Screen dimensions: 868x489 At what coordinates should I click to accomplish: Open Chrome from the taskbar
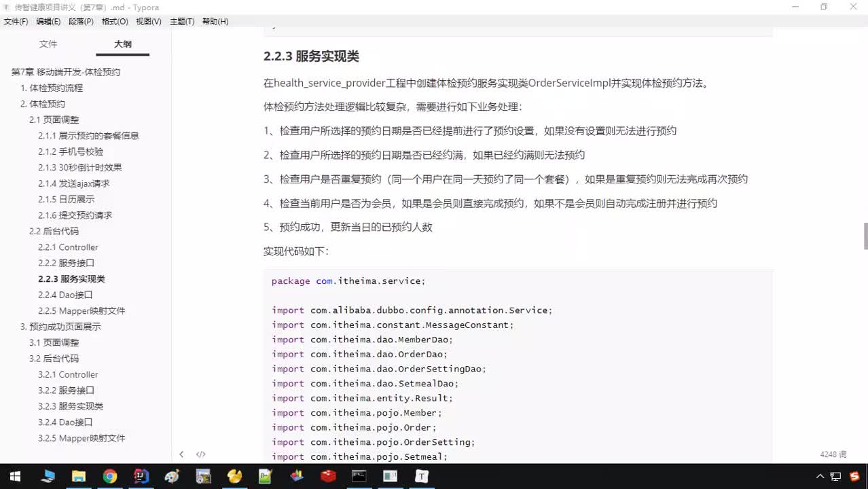pyautogui.click(x=110, y=476)
